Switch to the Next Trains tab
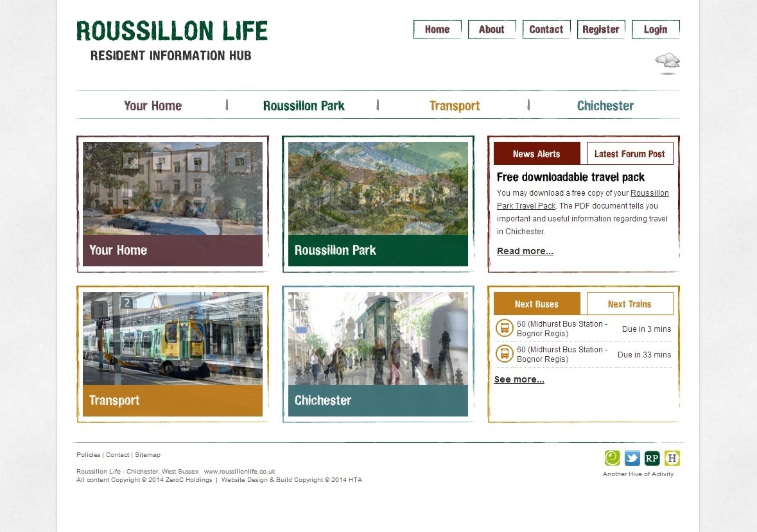 (629, 304)
